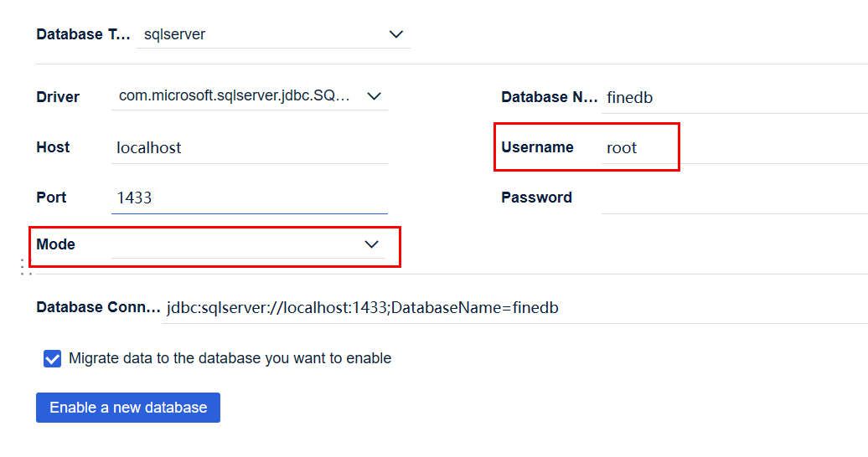Focus the Port field showing 1433
Viewport: 868px width, 457px height.
point(249,198)
